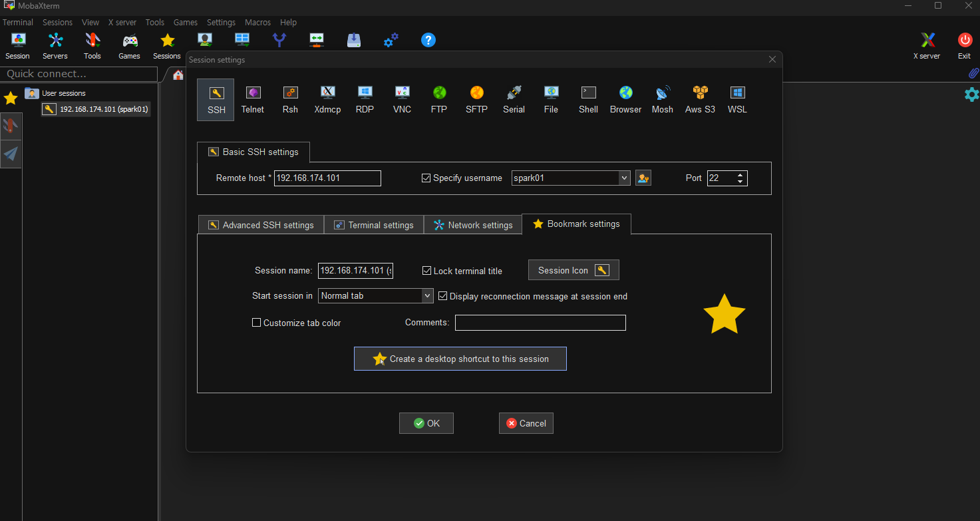Screen dimensions: 980x521
Task: Pick the VNC session type
Action: (402, 100)
